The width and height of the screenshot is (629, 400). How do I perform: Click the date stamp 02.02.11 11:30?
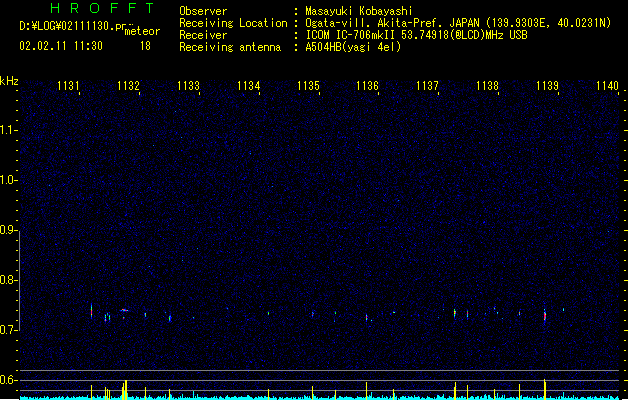coord(61,46)
